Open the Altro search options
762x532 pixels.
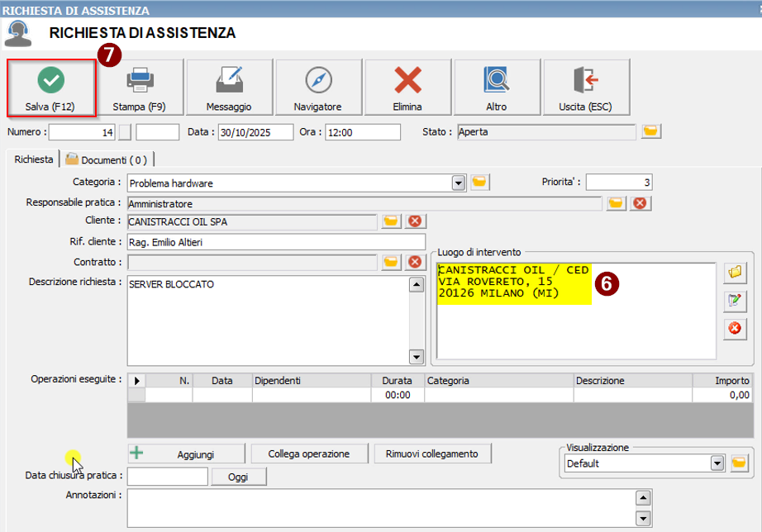pyautogui.click(x=496, y=88)
